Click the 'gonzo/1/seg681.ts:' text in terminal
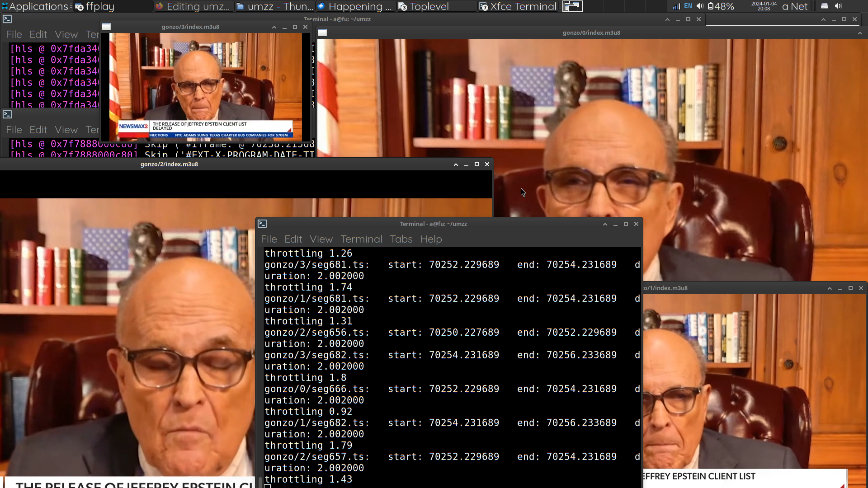The height and width of the screenshot is (488, 868). (317, 299)
